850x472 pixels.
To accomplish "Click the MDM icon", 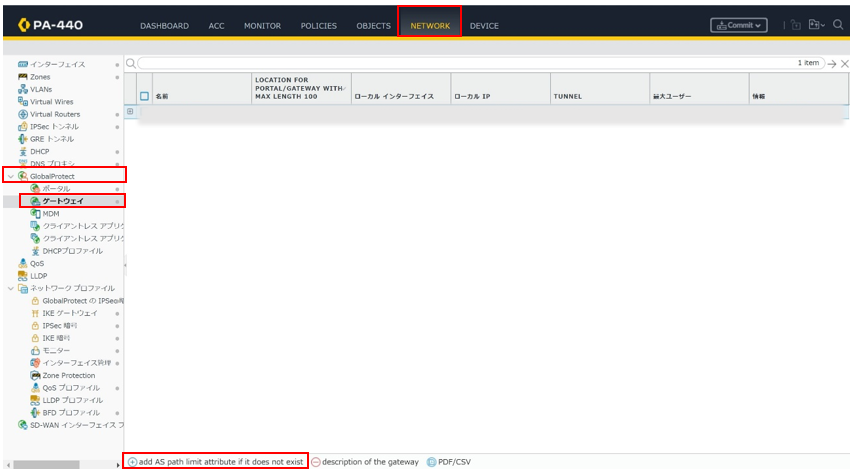I will pyautogui.click(x=35, y=214).
